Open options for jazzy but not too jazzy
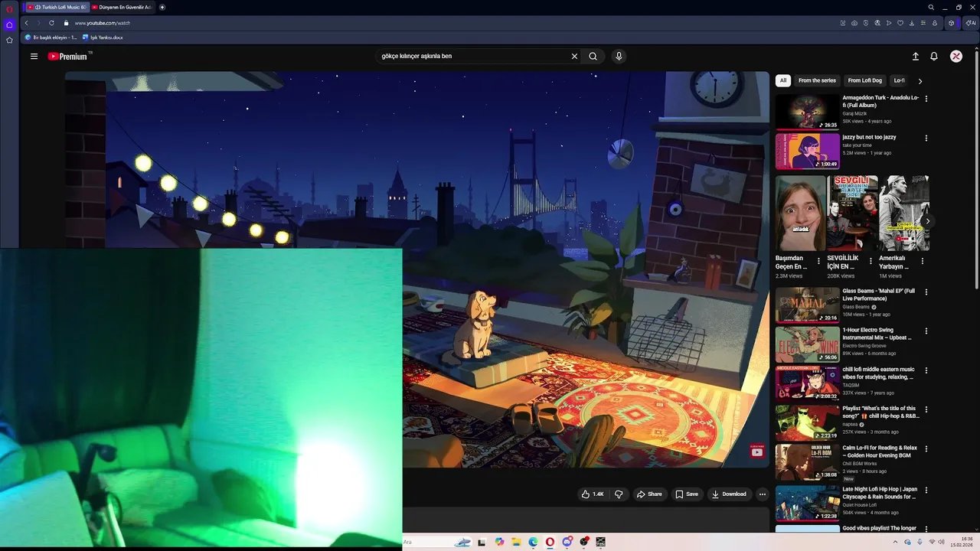This screenshot has width=980, height=551. pos(926,139)
